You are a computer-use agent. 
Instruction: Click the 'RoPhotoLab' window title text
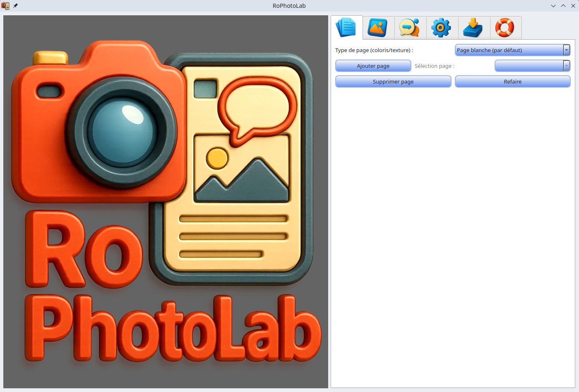coord(289,6)
